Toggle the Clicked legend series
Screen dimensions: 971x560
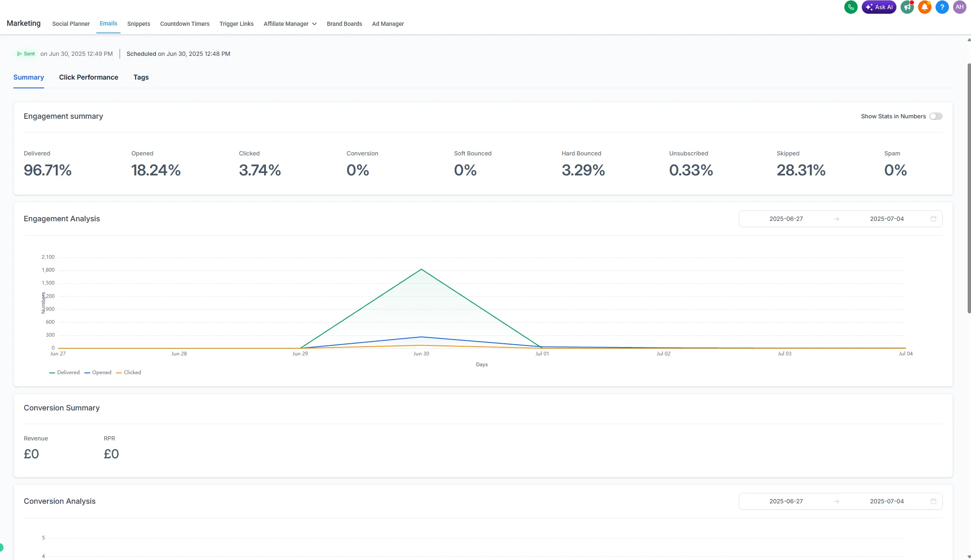(128, 372)
